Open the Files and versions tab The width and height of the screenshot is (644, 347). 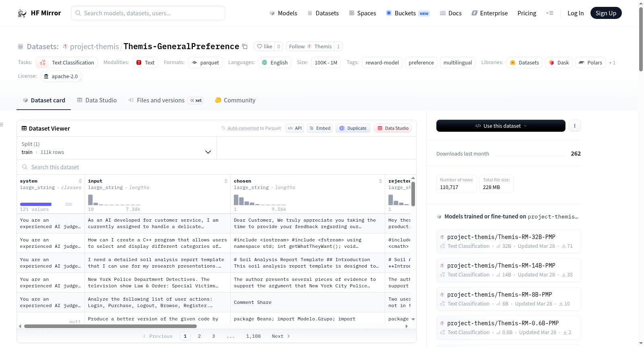click(x=165, y=100)
